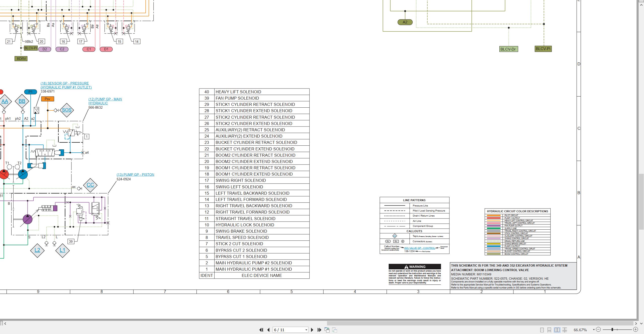Click the purple C2 connector
Screen dimensions: 644x334
click(x=62, y=49)
